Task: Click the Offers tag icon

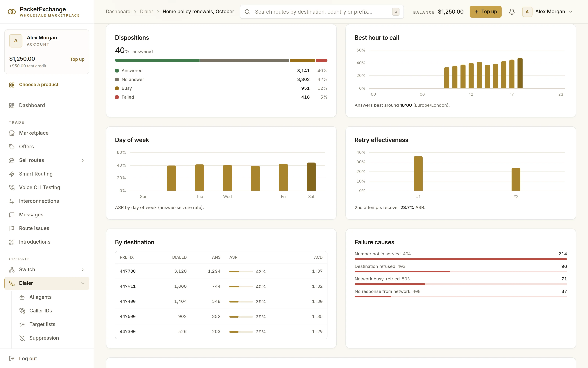Action: [x=12, y=147]
